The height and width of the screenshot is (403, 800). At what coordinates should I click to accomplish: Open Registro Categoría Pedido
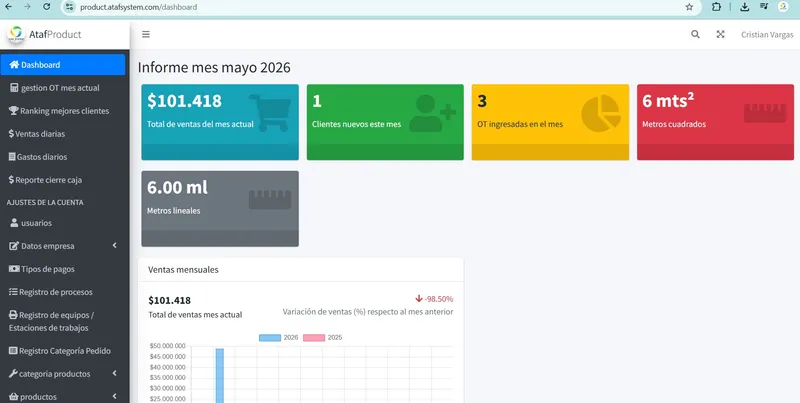point(65,350)
